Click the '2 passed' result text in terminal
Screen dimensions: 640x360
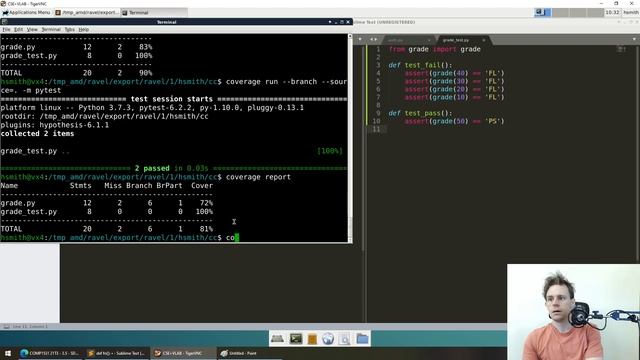pos(152,168)
